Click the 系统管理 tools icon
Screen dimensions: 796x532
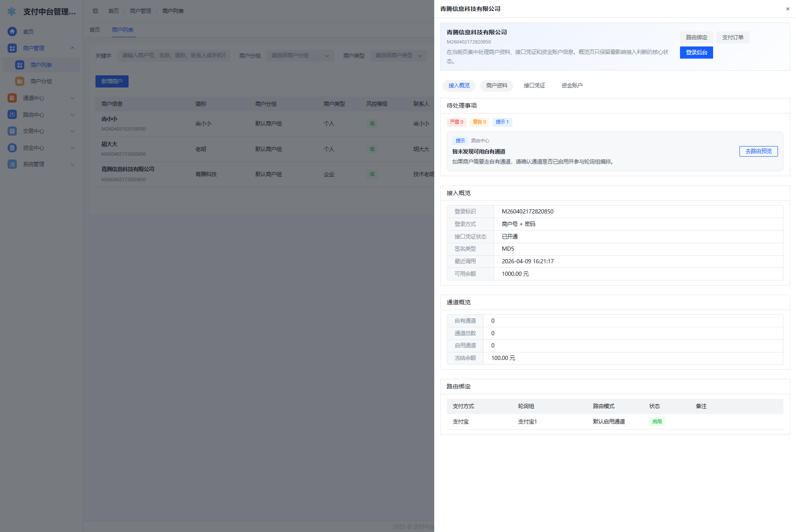click(x=12, y=164)
